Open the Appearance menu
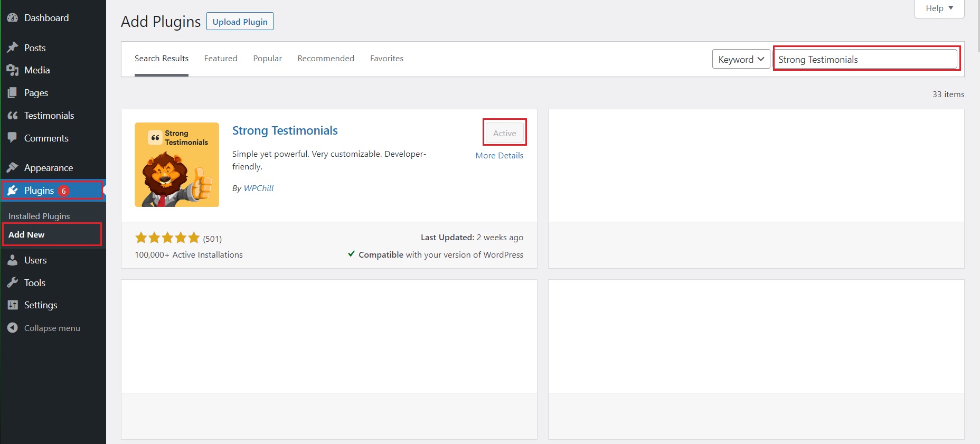This screenshot has width=980, height=444. [53, 168]
